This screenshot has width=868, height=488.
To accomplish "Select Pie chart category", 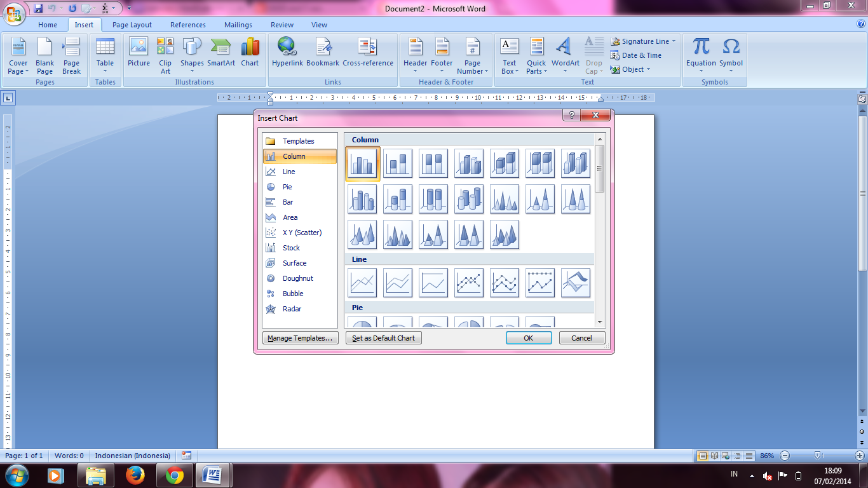I will coord(299,187).
